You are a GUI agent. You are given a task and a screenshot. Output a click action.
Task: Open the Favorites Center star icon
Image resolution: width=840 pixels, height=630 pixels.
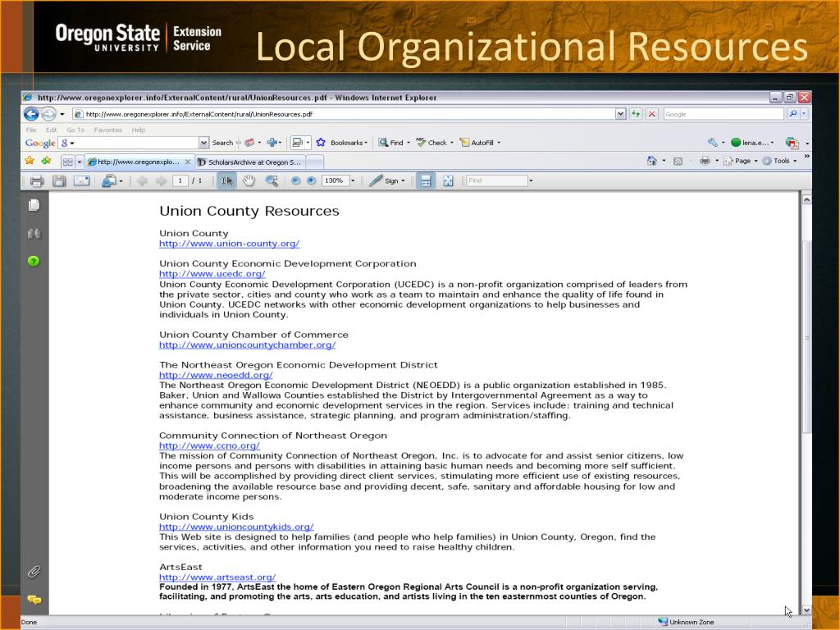coord(30,161)
